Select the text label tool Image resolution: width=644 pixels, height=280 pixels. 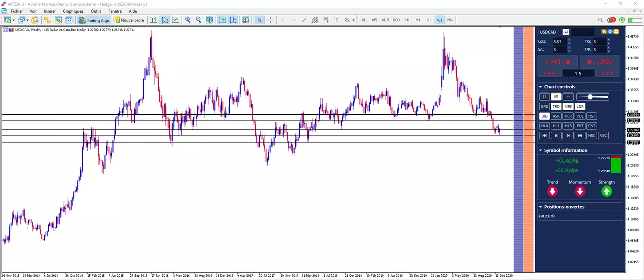click(x=337, y=20)
